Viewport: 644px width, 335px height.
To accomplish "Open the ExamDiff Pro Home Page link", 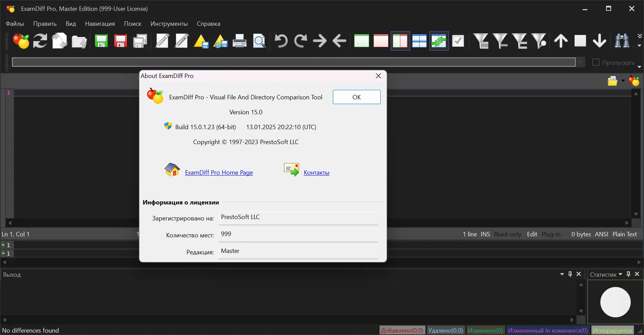I will coord(219,173).
